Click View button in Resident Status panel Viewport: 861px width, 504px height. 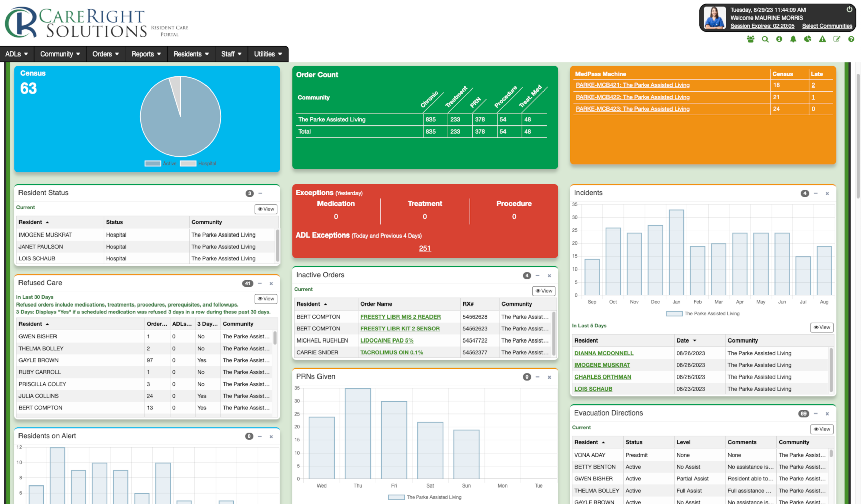(265, 209)
